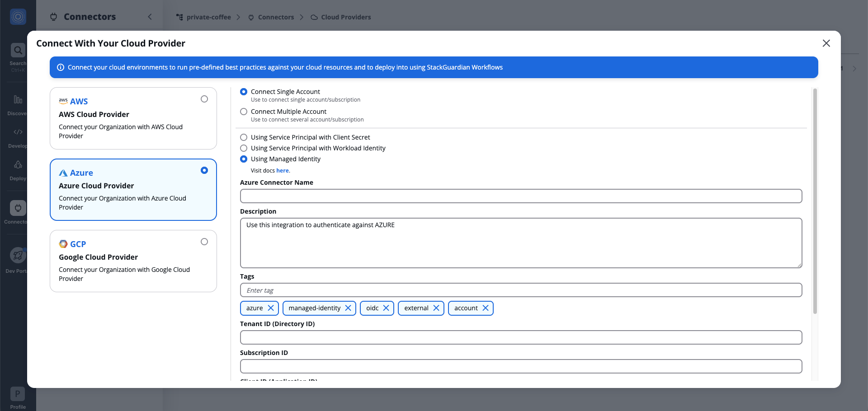868x411 pixels.
Task: Select the Connectors sidebar icon
Action: pos(18,208)
